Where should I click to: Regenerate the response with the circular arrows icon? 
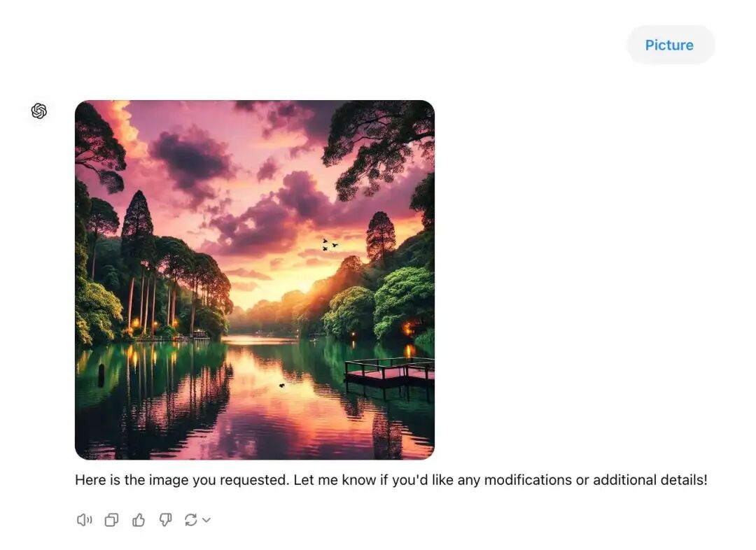pyautogui.click(x=190, y=520)
